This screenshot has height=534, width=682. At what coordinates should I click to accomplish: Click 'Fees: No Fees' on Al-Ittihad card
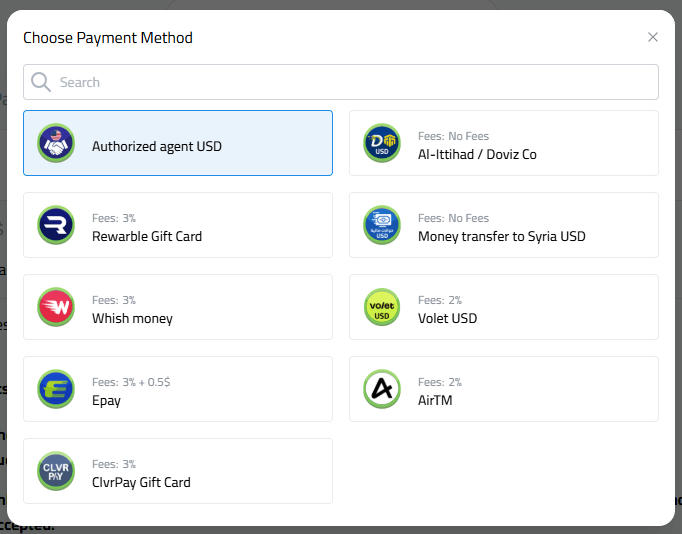[x=453, y=136]
